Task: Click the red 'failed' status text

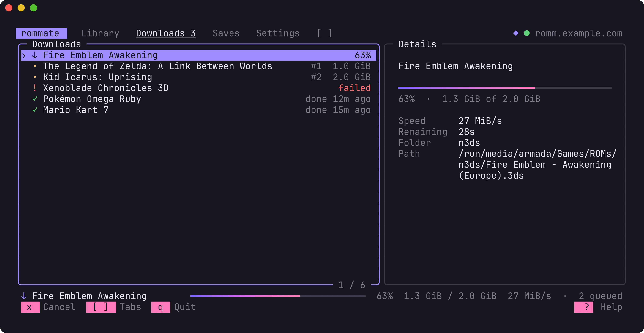Action: pyautogui.click(x=354, y=88)
